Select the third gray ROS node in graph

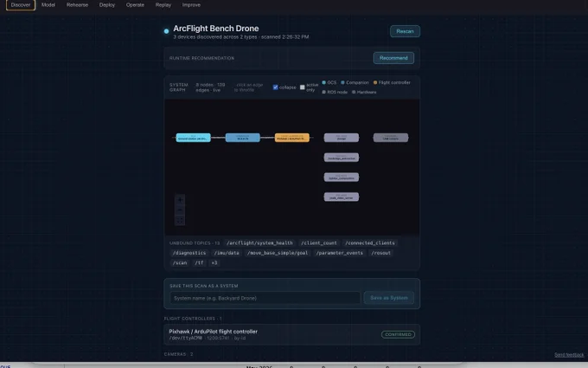[x=342, y=177]
